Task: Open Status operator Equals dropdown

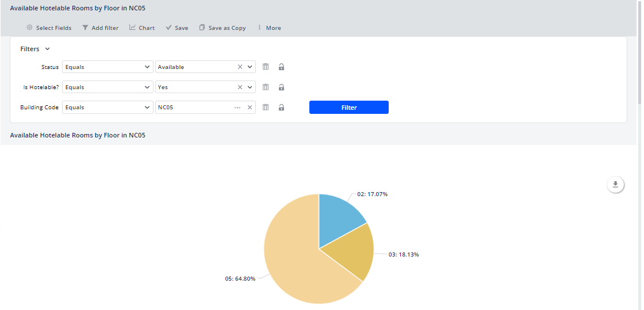Action: coord(108,67)
